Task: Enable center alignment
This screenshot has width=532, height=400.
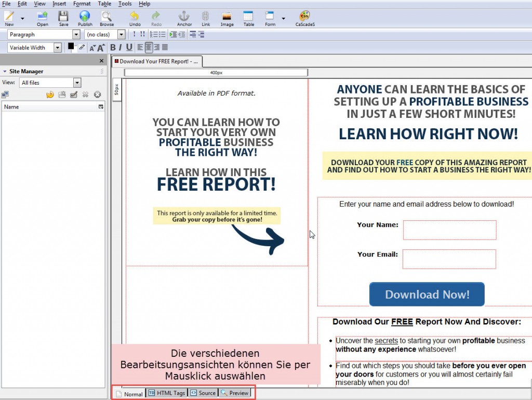Action: (x=149, y=48)
